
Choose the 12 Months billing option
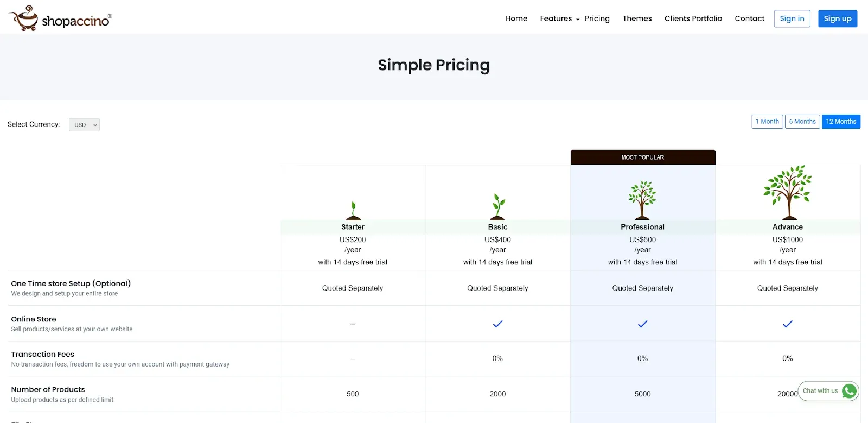click(x=841, y=122)
